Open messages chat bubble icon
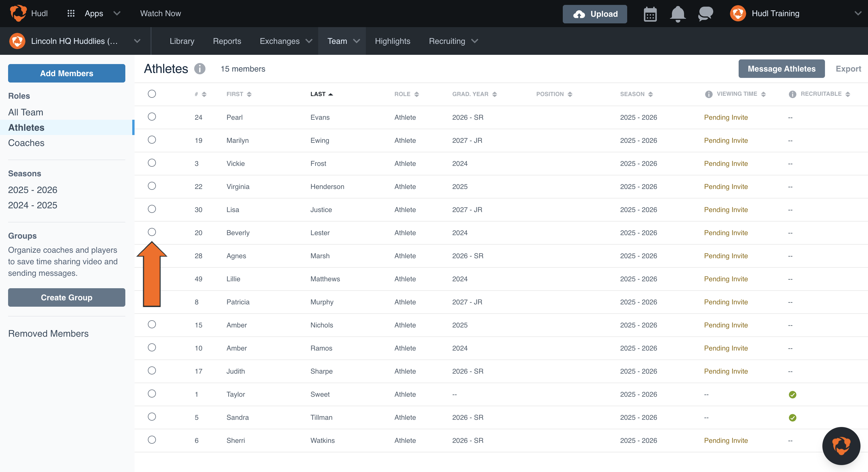The image size is (868, 472). pos(705,14)
